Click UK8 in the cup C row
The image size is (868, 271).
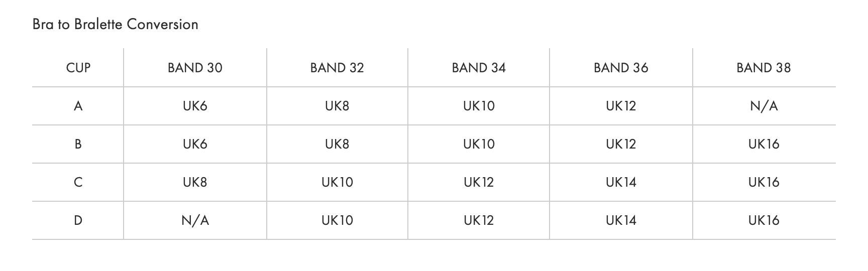[195, 182]
